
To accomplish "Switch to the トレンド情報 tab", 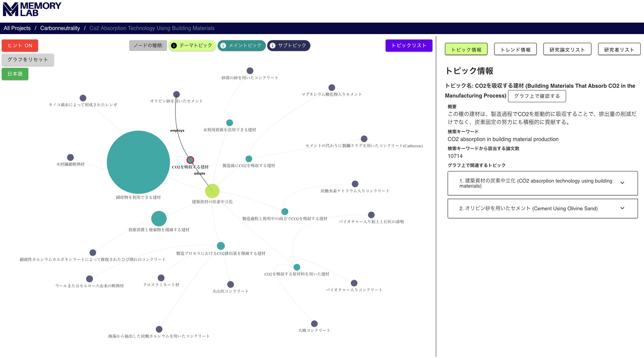I will tap(515, 50).
